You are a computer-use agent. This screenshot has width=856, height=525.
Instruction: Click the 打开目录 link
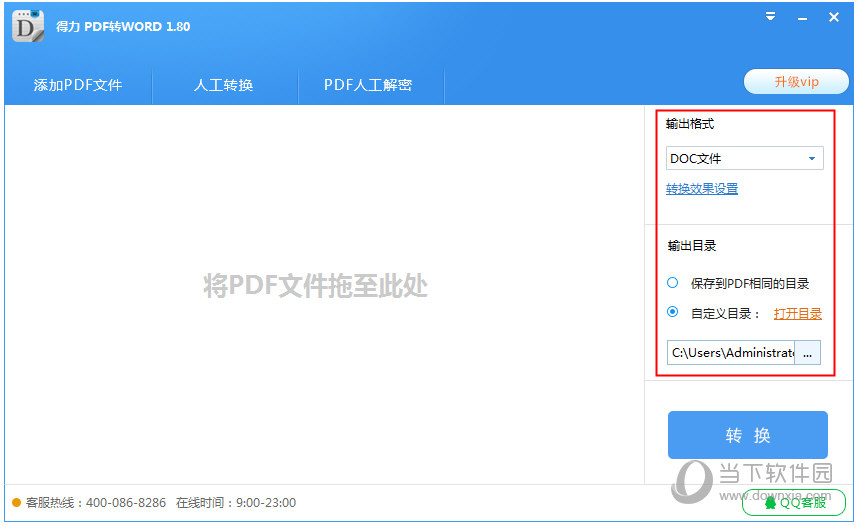[x=797, y=313]
